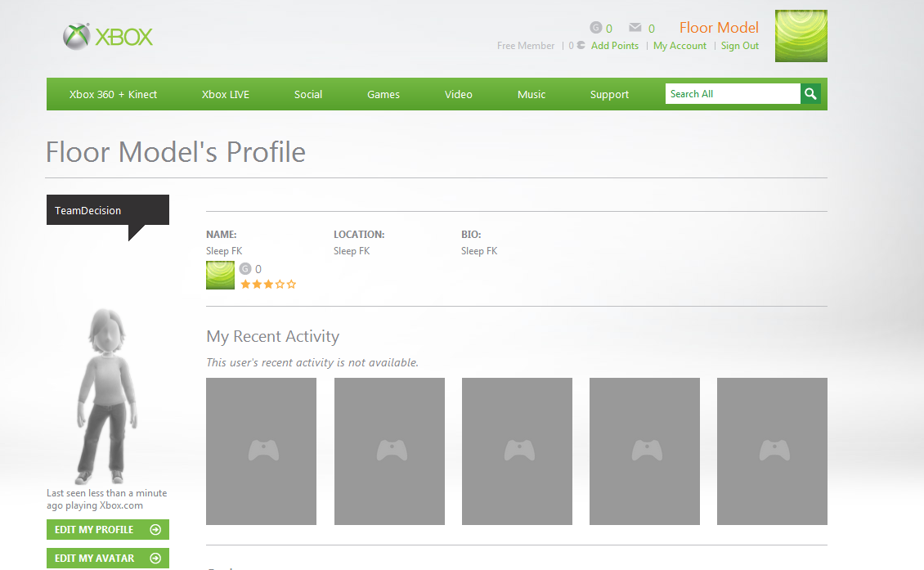Image resolution: width=924 pixels, height=570 pixels.
Task: Click the gamerscore G icon in profile
Action: (245, 269)
